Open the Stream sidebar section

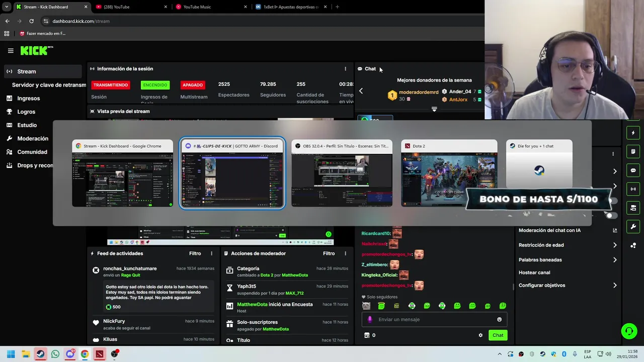tap(43, 71)
